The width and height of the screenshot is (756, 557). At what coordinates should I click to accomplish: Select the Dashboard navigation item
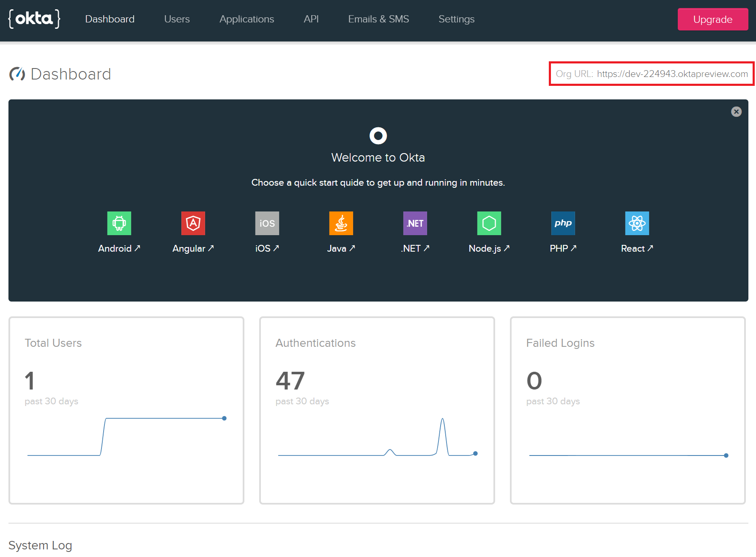[x=110, y=19]
